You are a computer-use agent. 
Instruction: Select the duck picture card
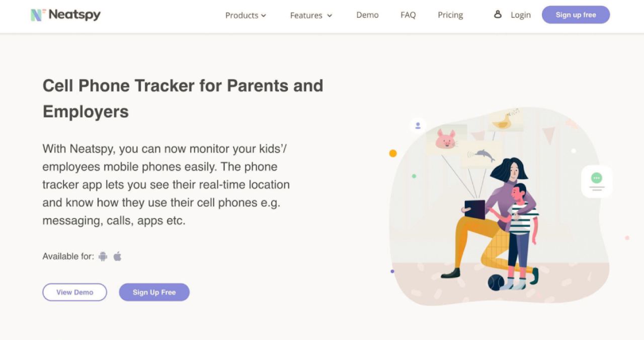click(x=503, y=121)
